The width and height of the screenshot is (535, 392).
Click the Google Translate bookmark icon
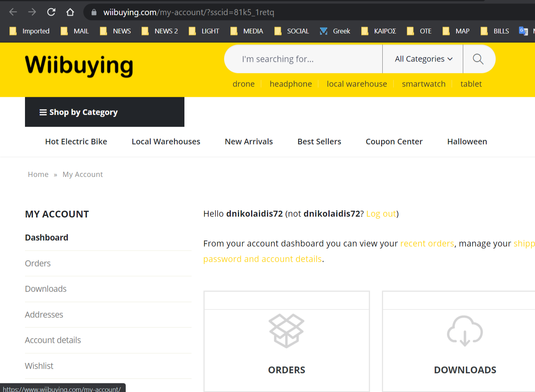(x=523, y=31)
